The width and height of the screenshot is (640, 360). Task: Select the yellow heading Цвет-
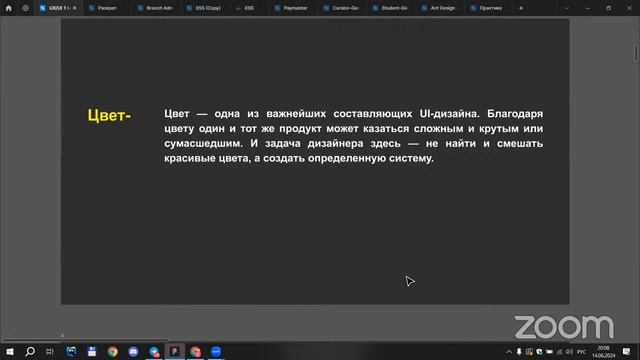tap(109, 116)
